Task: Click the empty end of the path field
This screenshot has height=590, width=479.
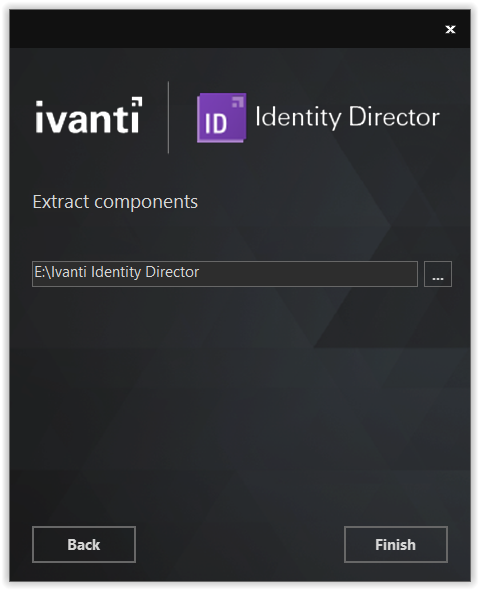Action: point(309,274)
